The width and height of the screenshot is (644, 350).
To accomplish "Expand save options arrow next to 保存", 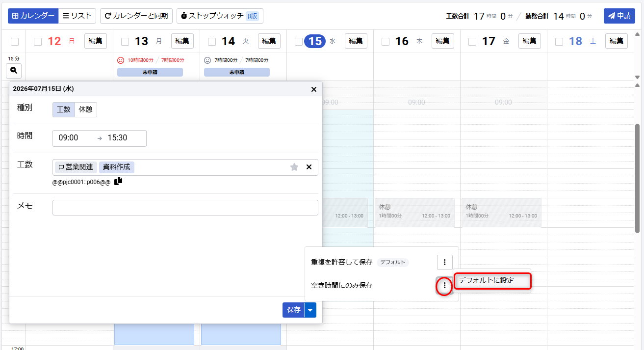I will 310,310.
